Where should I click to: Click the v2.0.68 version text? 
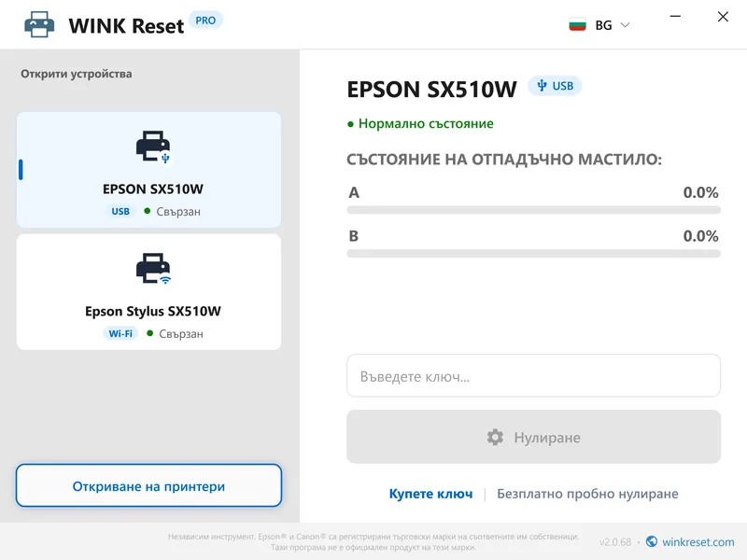(615, 542)
